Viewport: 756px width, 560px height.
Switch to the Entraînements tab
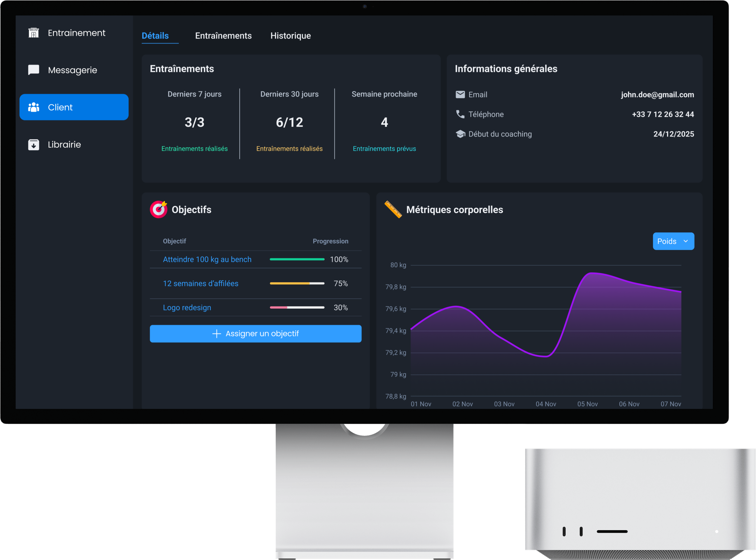coord(223,36)
